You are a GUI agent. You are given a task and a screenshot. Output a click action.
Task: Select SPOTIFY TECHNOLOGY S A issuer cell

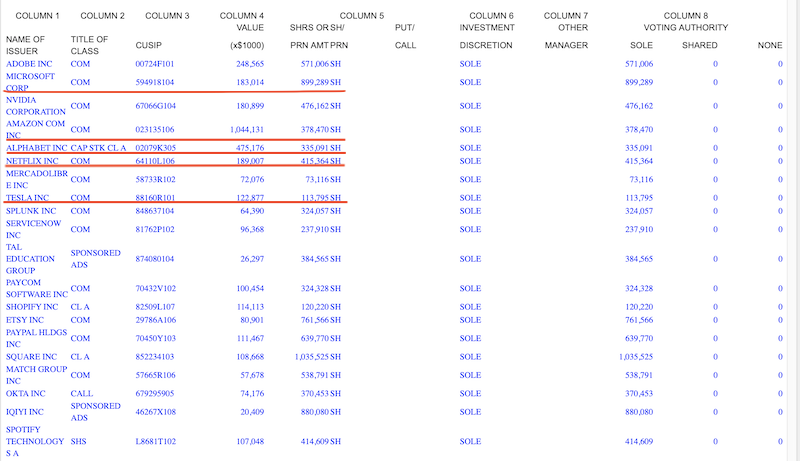[35, 441]
